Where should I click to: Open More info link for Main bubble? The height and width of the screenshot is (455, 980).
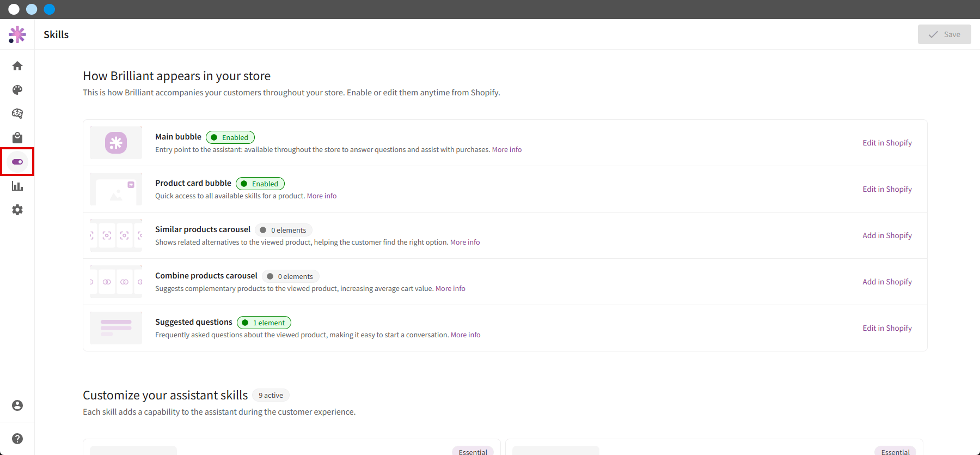pyautogui.click(x=507, y=150)
